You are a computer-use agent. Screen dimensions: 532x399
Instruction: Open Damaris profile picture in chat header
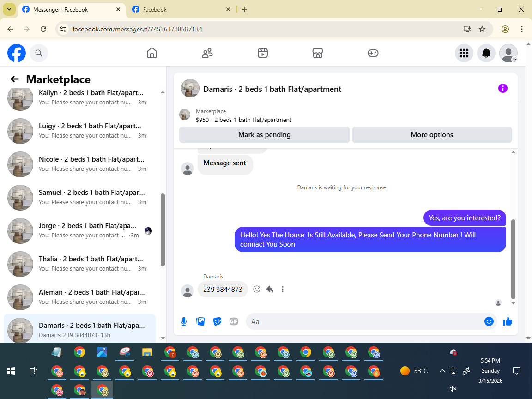pyautogui.click(x=190, y=88)
